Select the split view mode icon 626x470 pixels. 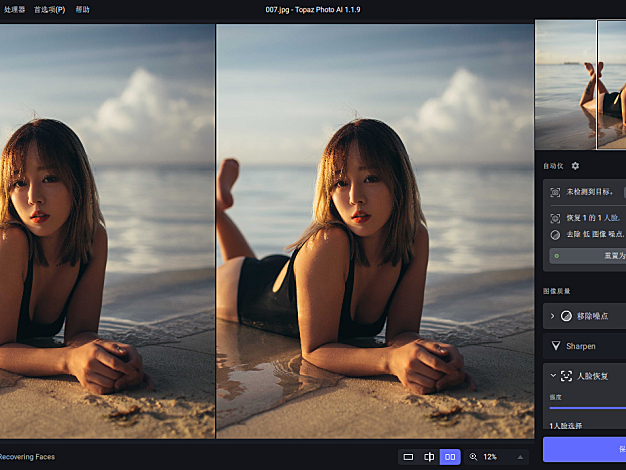click(429, 457)
